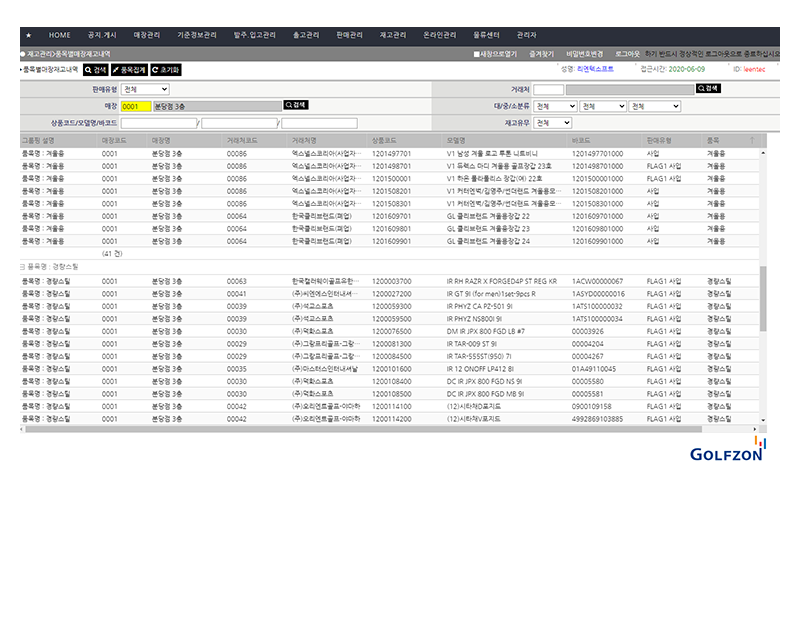Open the 재고관리 menu
The height and width of the screenshot is (640, 800).
pos(393,35)
